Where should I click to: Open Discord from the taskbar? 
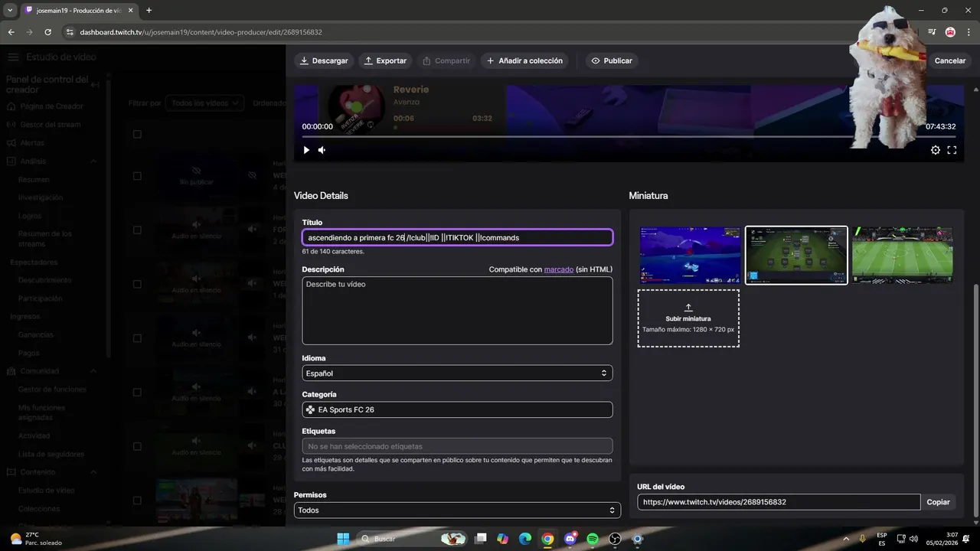570,539
